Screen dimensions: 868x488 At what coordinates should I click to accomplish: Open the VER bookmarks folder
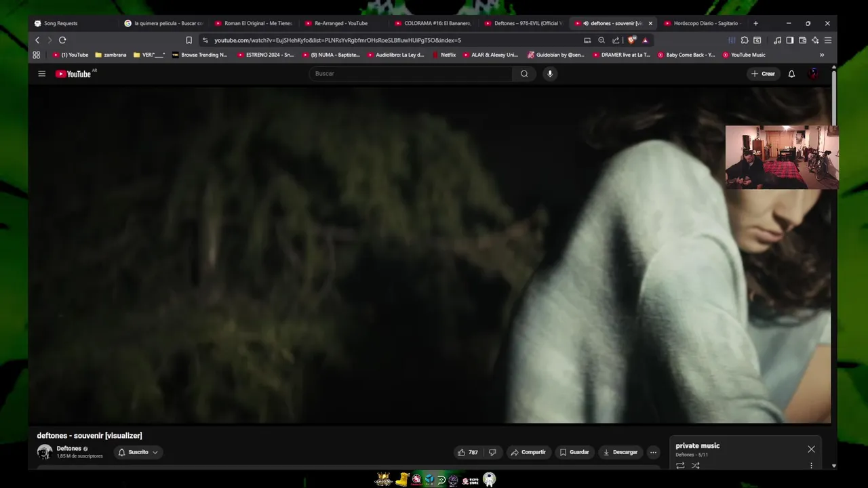pos(149,55)
